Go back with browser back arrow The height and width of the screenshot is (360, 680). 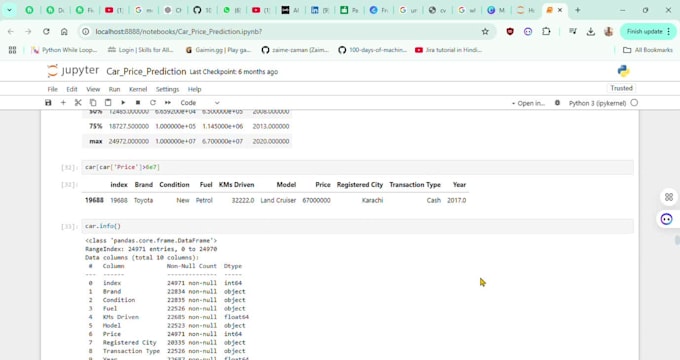pyautogui.click(x=11, y=32)
